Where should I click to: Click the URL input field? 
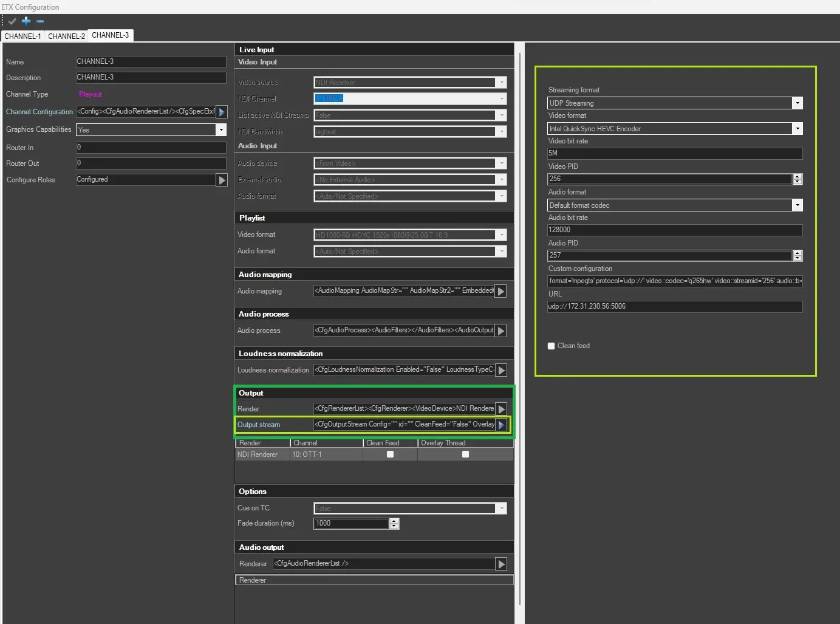coord(674,307)
